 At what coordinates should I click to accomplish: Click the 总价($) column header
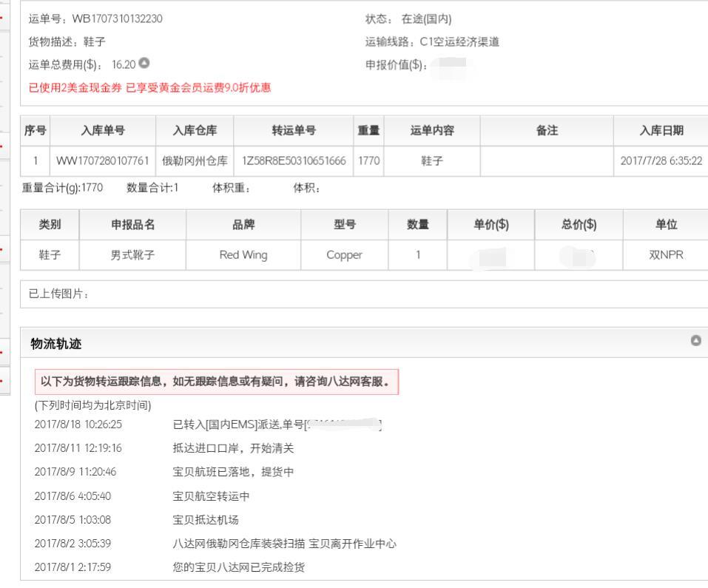[x=579, y=225]
